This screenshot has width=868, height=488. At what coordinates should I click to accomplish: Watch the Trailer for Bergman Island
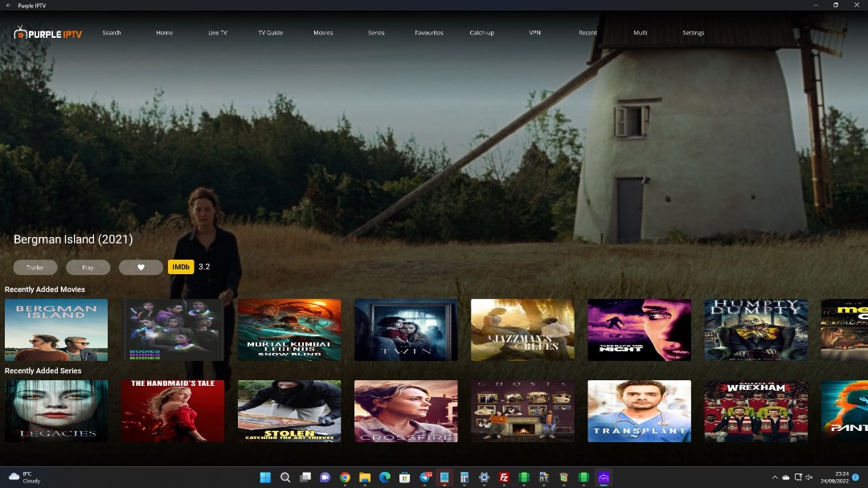[35, 268]
